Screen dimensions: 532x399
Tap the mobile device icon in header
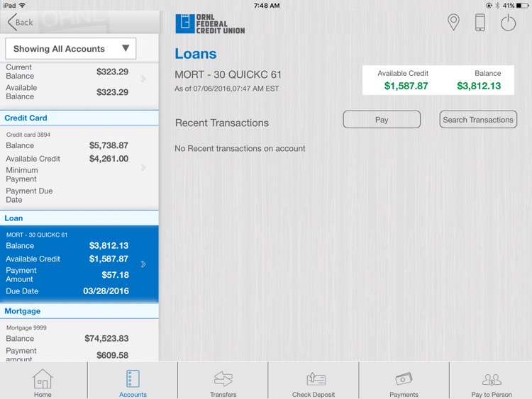tap(480, 22)
